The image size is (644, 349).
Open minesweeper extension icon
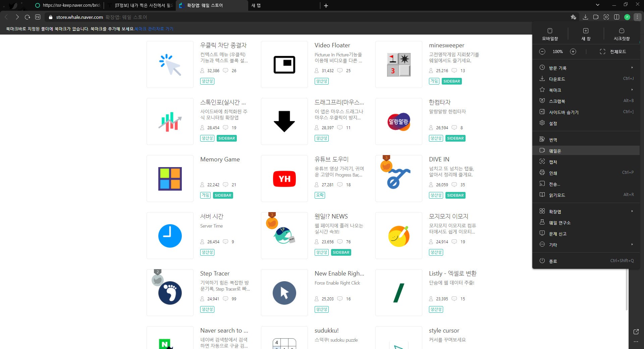pos(399,64)
